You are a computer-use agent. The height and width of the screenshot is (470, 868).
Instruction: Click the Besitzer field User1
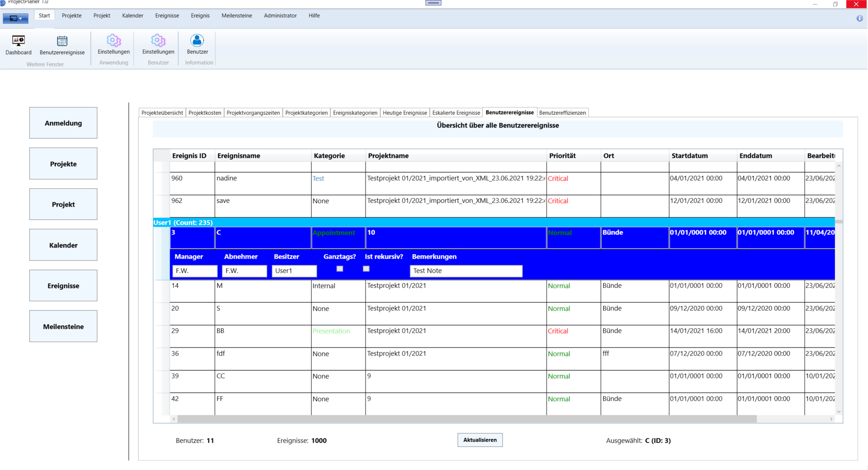tap(294, 271)
